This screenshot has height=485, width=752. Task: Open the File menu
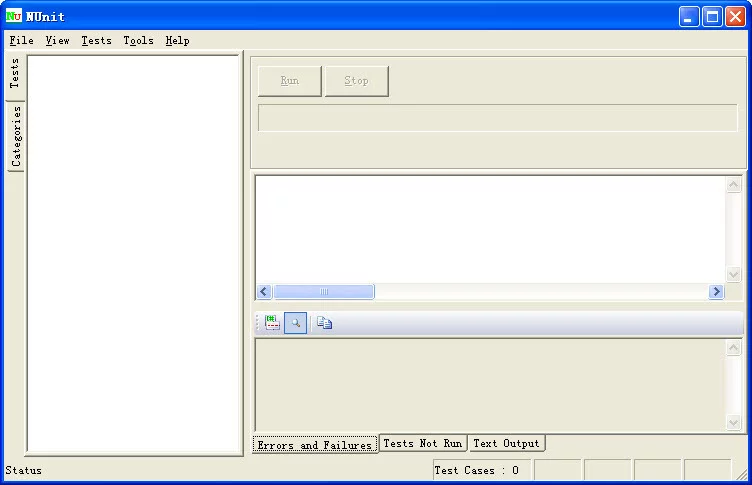pos(22,41)
